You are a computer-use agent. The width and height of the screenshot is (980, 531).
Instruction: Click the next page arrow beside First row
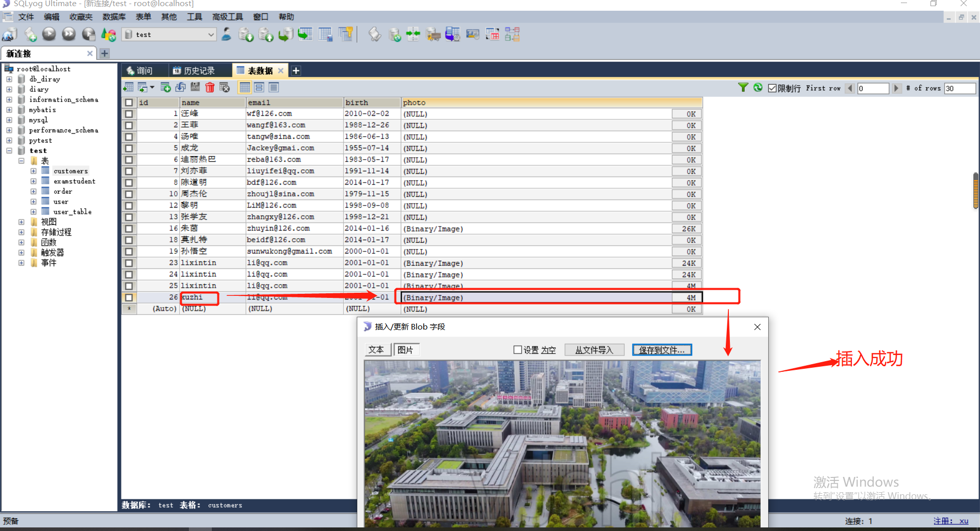click(896, 88)
